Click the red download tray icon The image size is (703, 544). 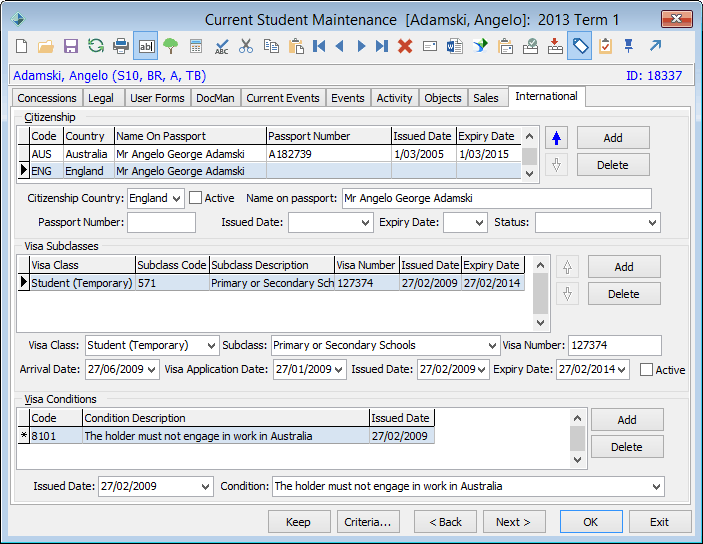pyautogui.click(x=555, y=46)
